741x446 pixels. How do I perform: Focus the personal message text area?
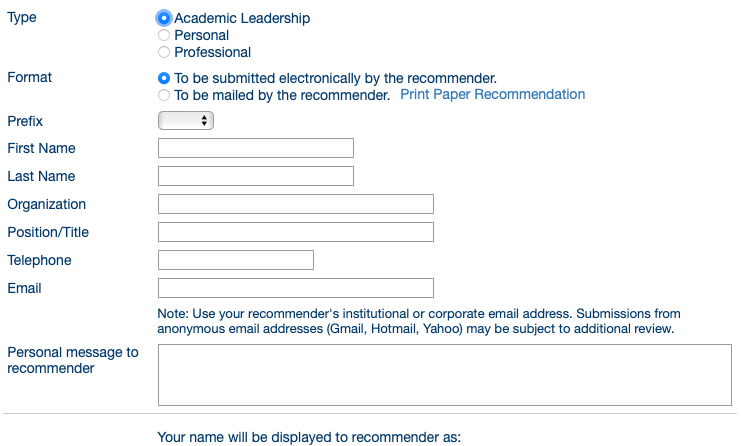coord(445,375)
